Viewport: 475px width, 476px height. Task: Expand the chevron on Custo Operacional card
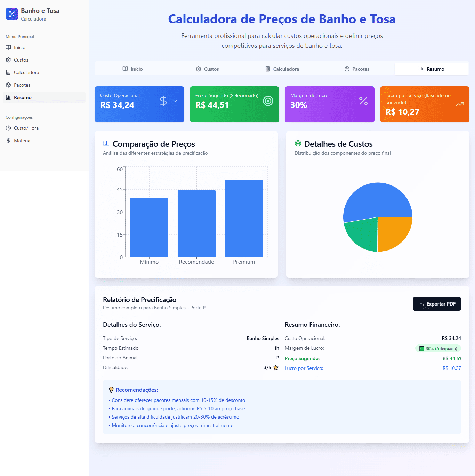coord(175,101)
